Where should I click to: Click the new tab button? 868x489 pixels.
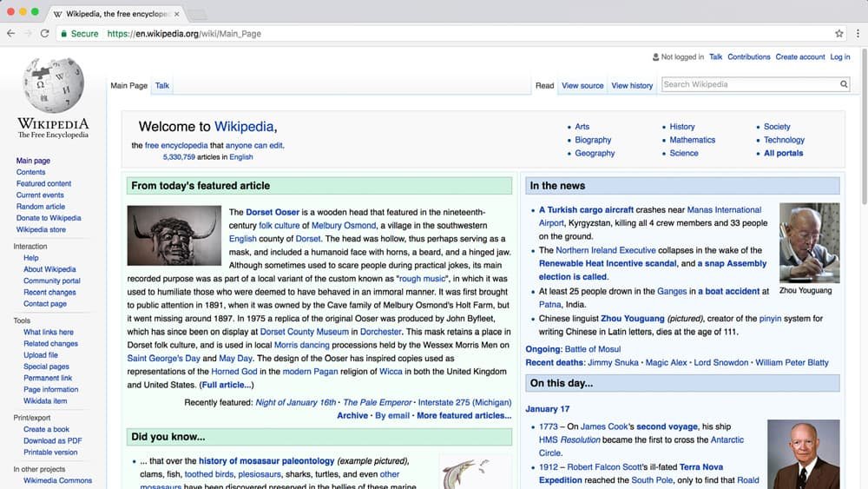click(x=197, y=15)
